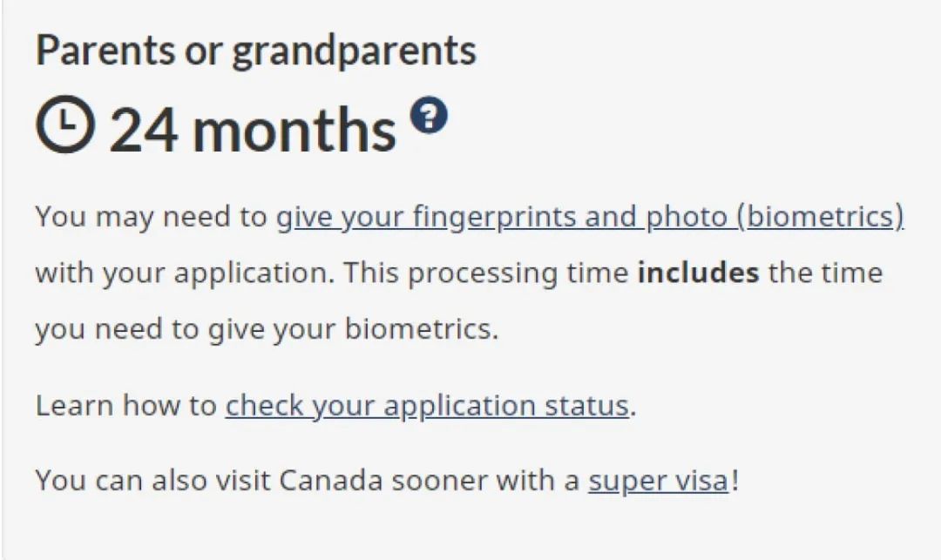Image resolution: width=941 pixels, height=560 pixels.
Task: Open the fingerprints and photo (biometrics) link
Action: (x=590, y=217)
